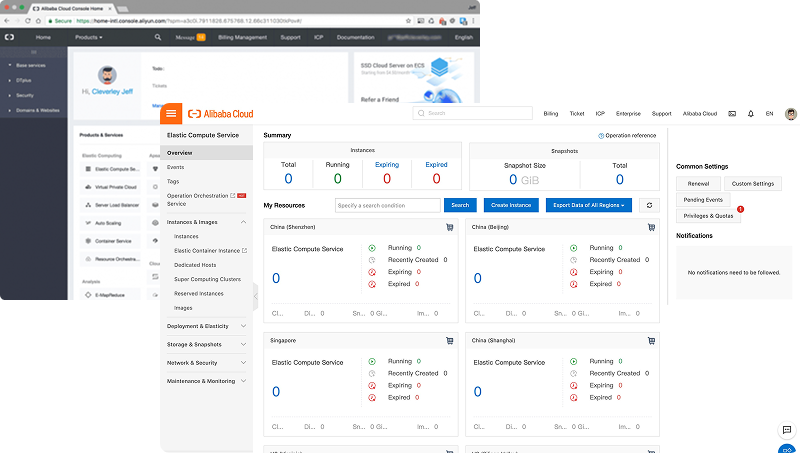Image resolution: width=800 pixels, height=453 pixels.
Task: Open Products dropdown in back window
Action: (x=89, y=37)
